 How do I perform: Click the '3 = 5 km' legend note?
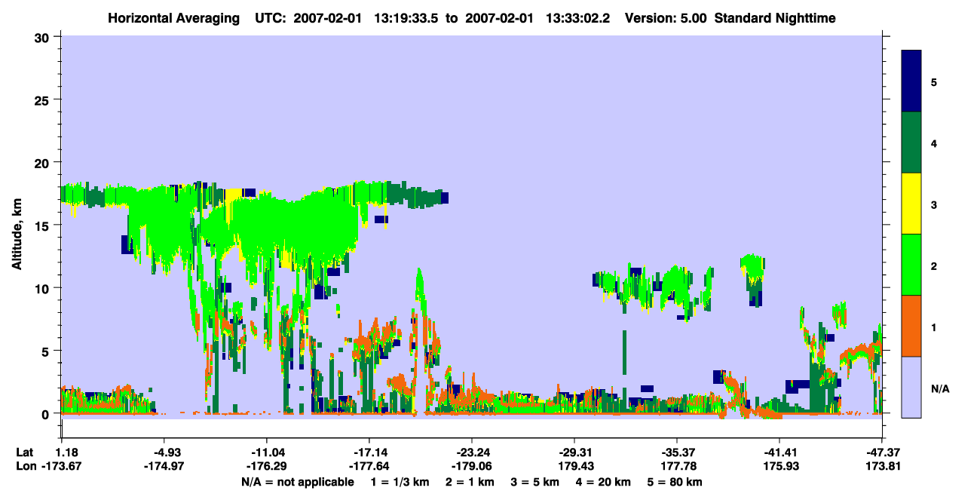(536, 482)
